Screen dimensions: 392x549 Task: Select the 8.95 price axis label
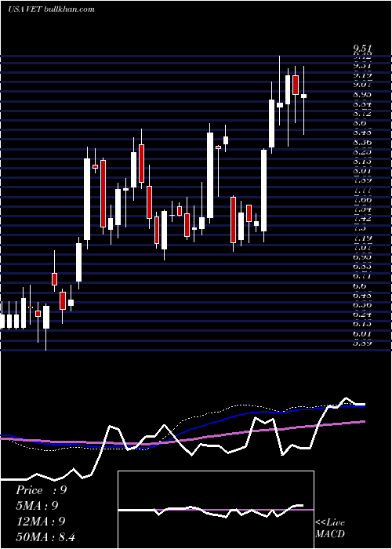point(362,95)
